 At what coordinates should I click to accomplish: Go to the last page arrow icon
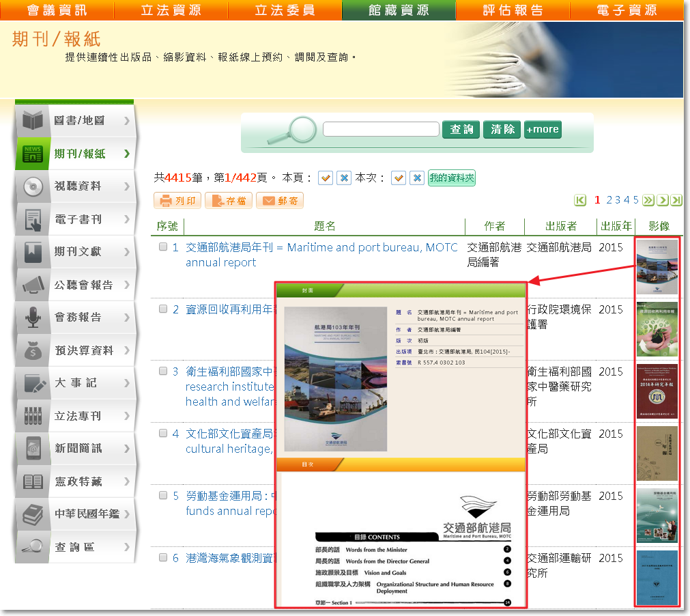point(676,200)
